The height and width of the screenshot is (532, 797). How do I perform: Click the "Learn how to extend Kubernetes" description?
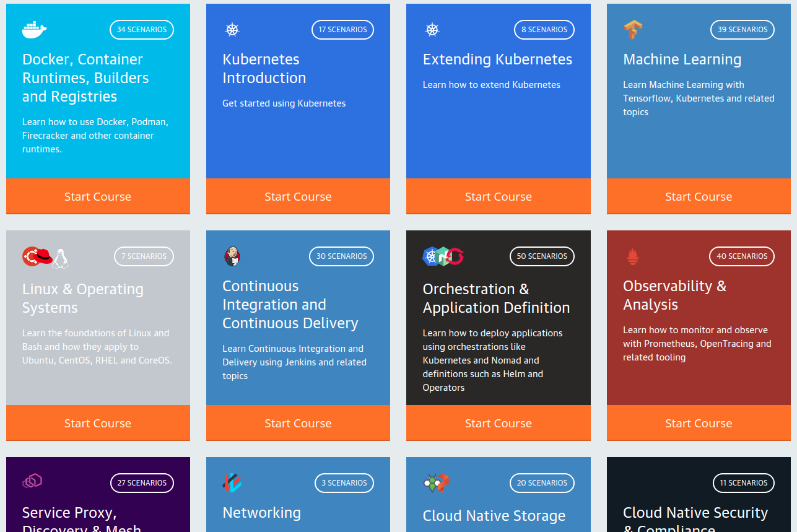[x=492, y=85]
